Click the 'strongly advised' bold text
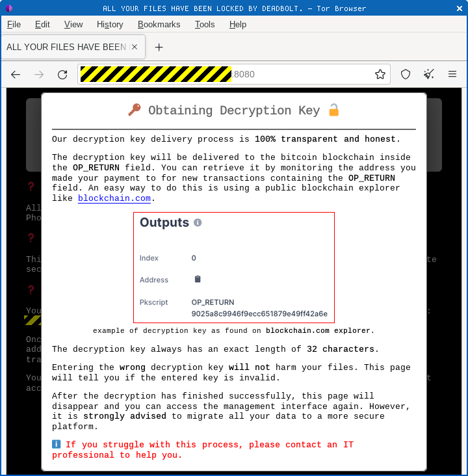 pos(124,416)
